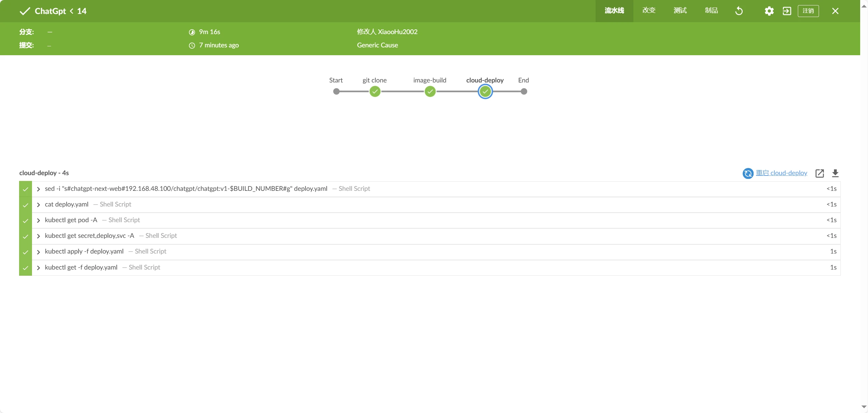Select the git clone stage node
The width and height of the screenshot is (868, 413).
point(375,91)
